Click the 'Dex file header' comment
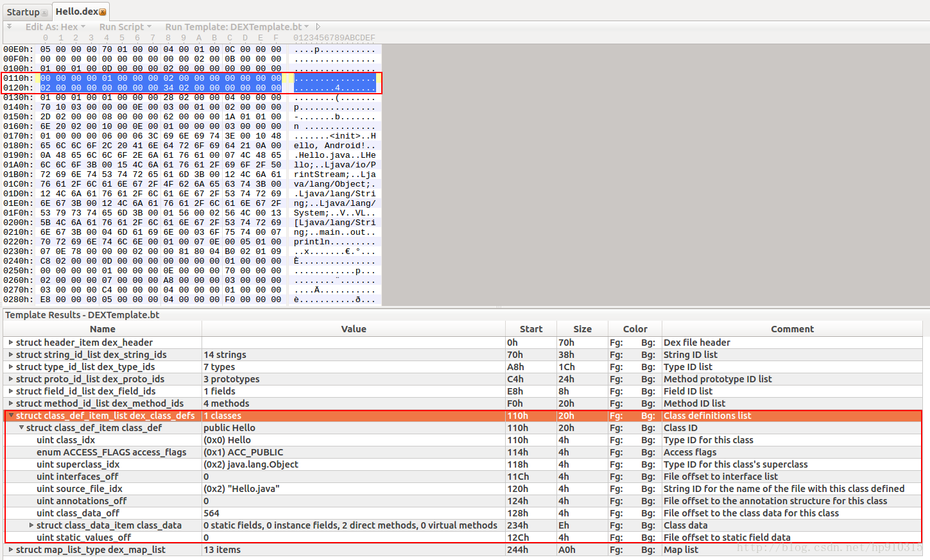Viewport: 930px width, 560px height. (697, 343)
